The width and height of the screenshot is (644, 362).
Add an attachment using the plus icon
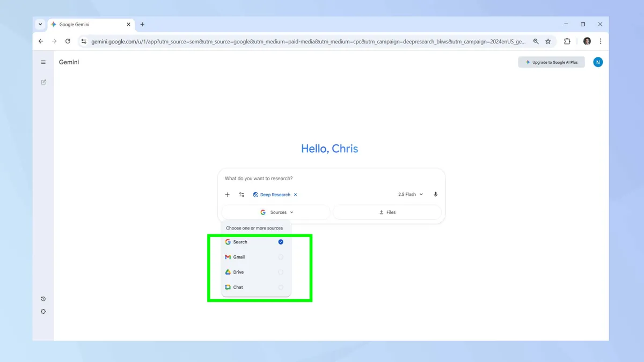pyautogui.click(x=227, y=194)
